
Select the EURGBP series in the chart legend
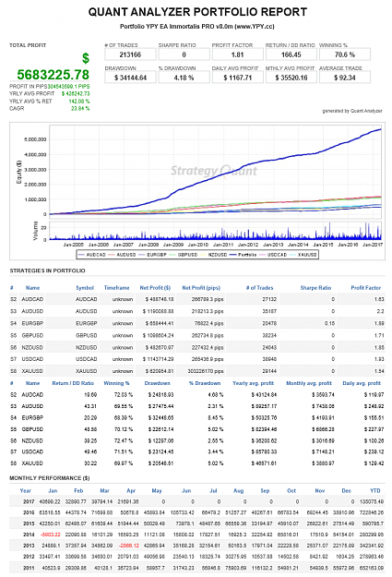(x=153, y=255)
